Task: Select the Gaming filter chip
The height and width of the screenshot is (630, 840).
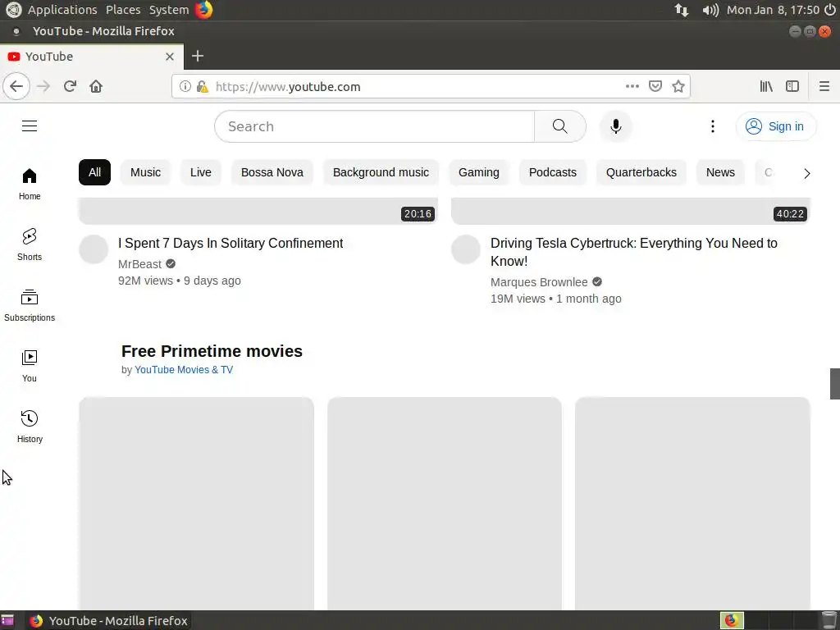Action: click(479, 172)
